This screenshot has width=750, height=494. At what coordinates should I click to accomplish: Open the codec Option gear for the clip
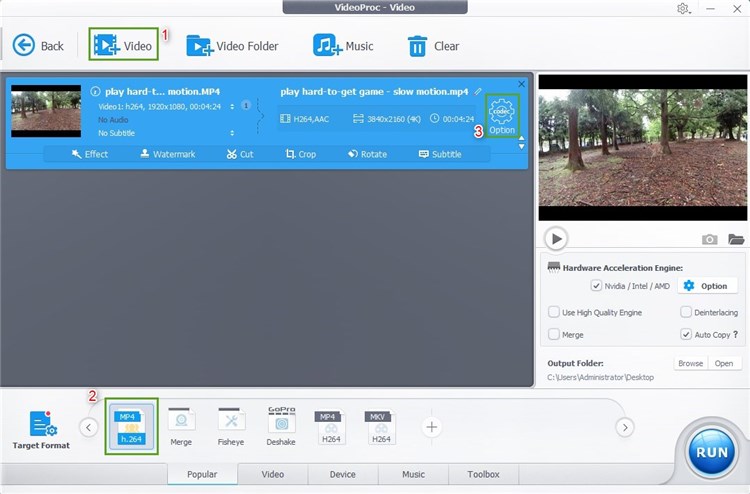502,116
